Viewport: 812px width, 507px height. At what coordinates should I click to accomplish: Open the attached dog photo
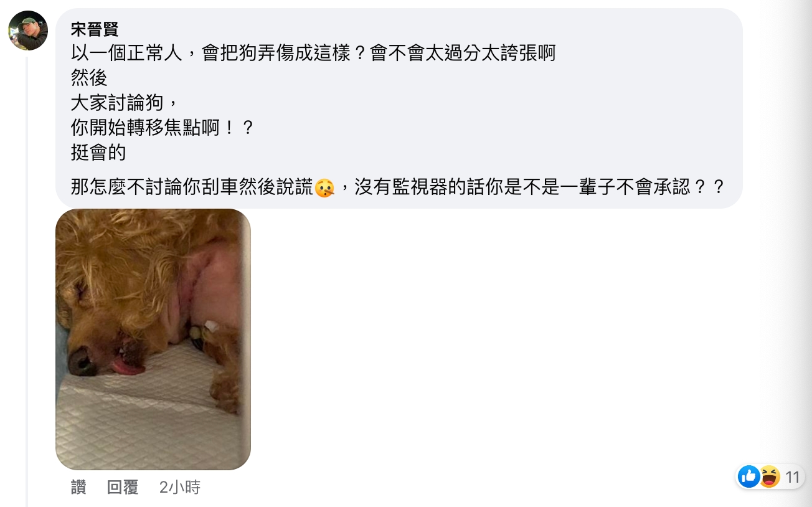153,339
